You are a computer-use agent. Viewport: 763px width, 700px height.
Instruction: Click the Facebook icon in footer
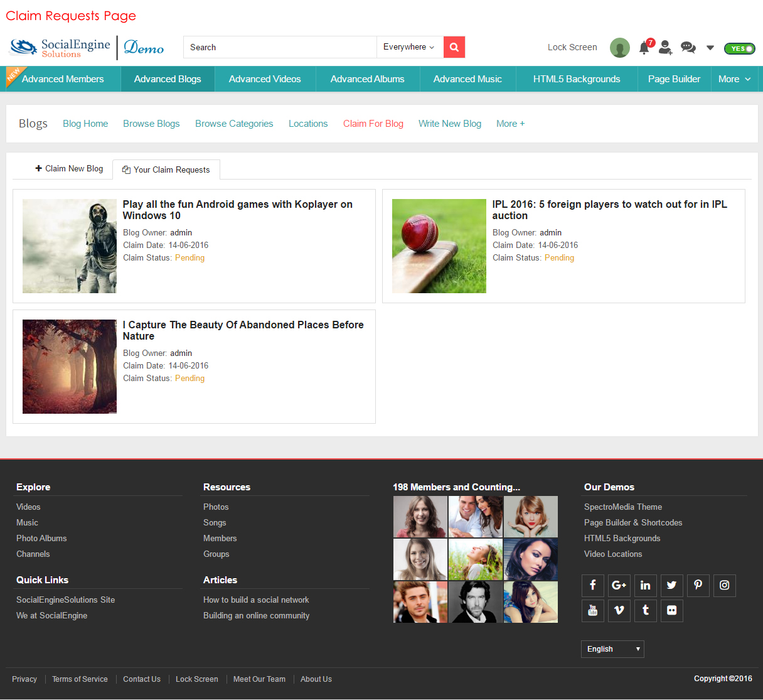592,585
